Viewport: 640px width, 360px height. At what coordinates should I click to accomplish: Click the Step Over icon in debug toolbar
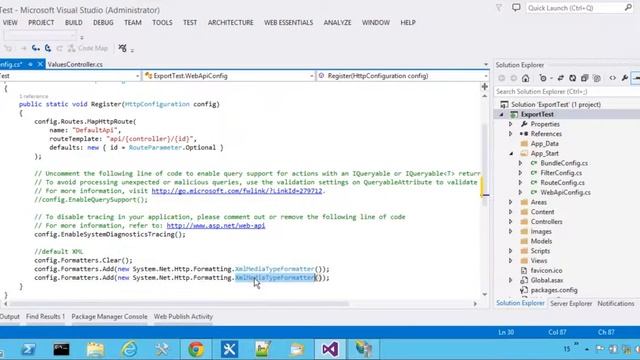(x=48, y=48)
